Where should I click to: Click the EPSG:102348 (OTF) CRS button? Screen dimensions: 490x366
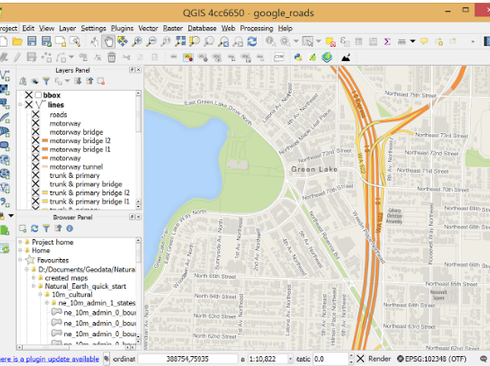[432, 359]
